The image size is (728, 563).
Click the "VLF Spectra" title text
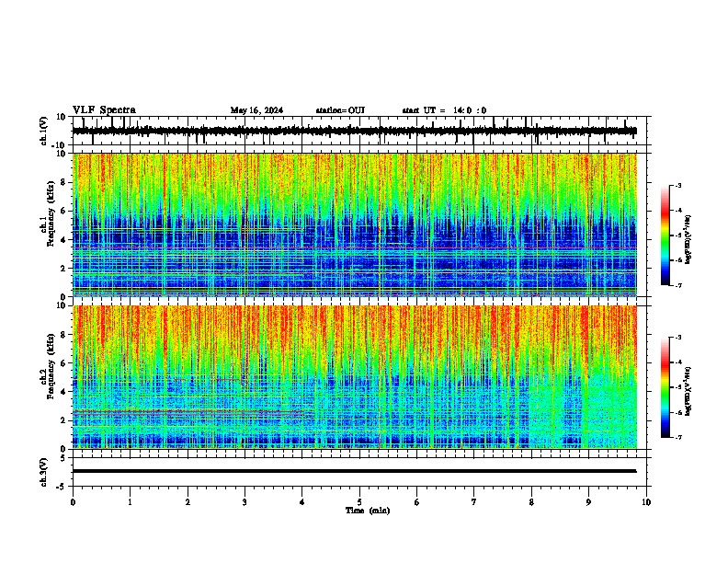(x=104, y=110)
